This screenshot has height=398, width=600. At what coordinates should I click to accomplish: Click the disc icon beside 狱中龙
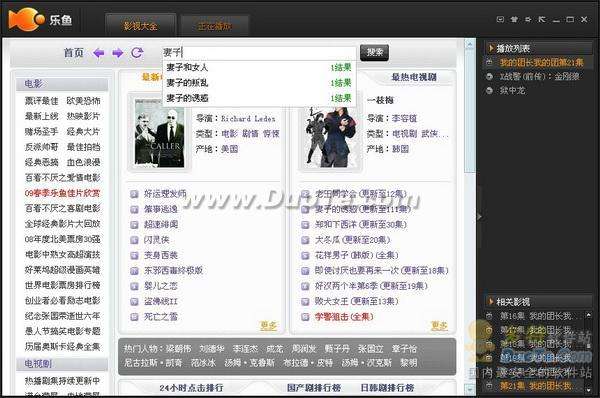(x=489, y=91)
